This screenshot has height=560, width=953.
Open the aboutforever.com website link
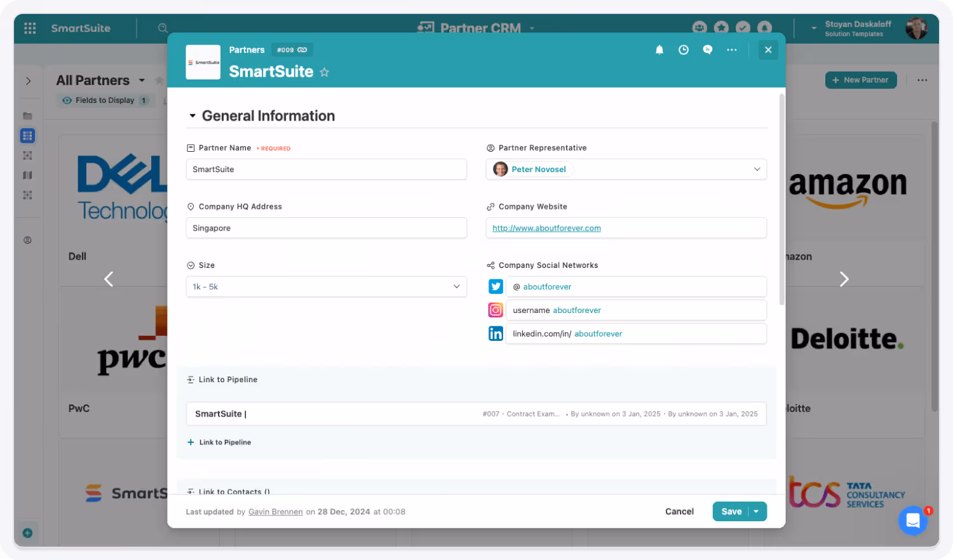click(546, 228)
